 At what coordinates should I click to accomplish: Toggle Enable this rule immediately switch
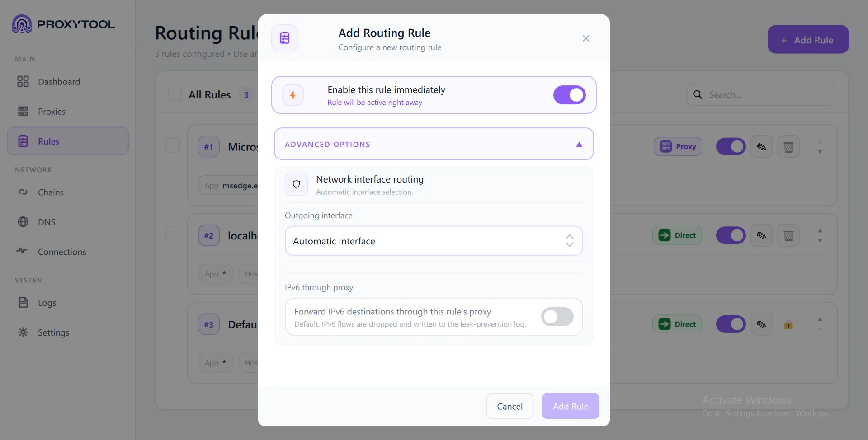[x=570, y=95]
